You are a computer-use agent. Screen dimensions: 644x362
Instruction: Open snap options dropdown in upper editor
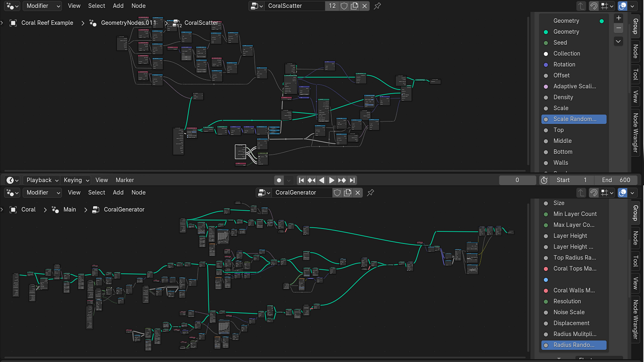[607, 6]
